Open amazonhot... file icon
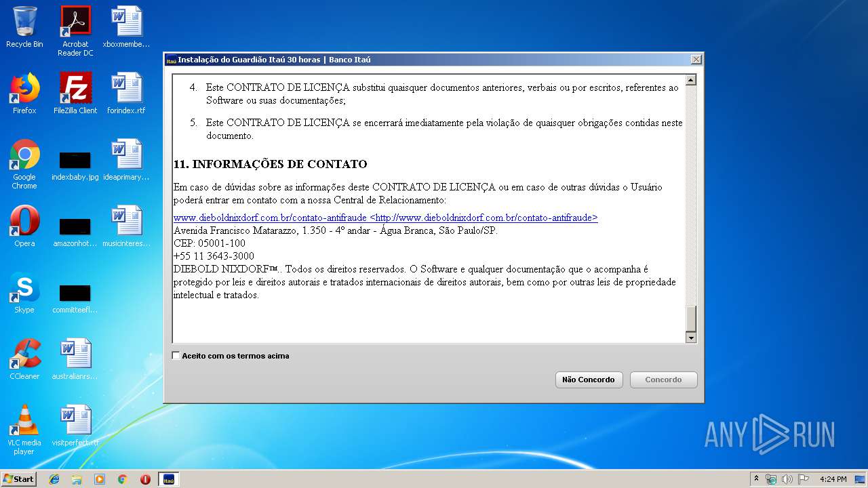Viewport: 868px width, 488px height. (x=75, y=232)
